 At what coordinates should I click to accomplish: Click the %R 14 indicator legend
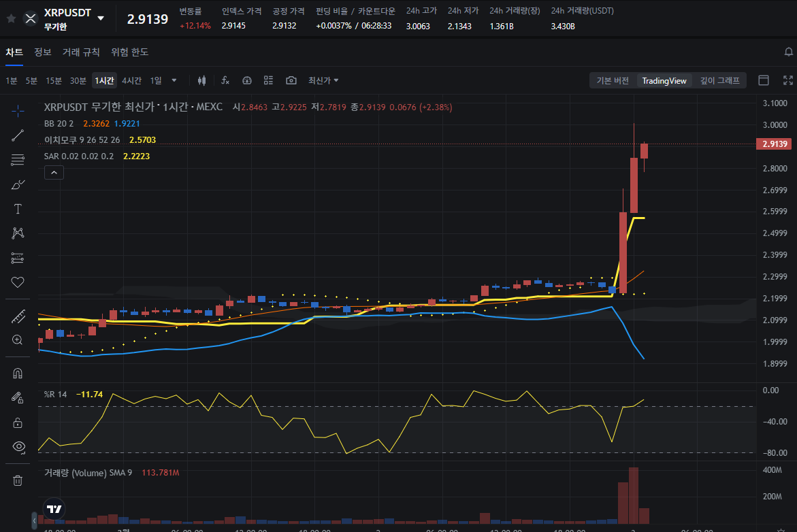(x=55, y=395)
